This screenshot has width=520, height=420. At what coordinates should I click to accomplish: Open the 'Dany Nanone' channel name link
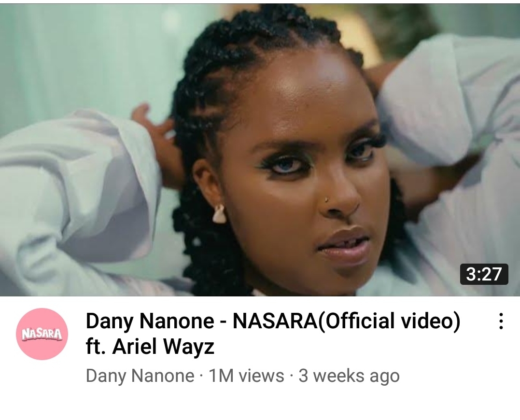click(140, 376)
